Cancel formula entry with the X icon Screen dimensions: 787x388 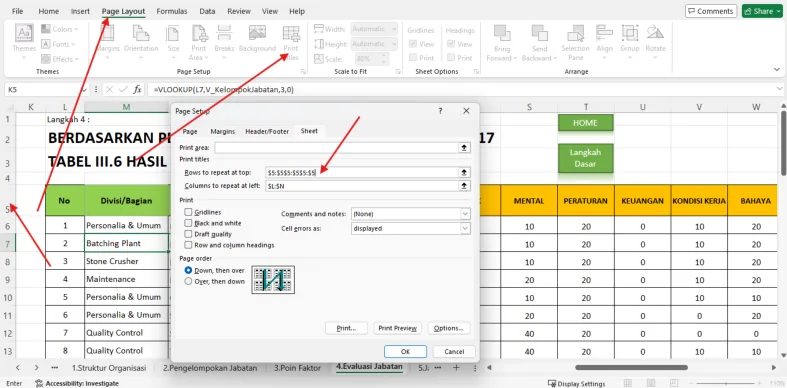(x=109, y=89)
